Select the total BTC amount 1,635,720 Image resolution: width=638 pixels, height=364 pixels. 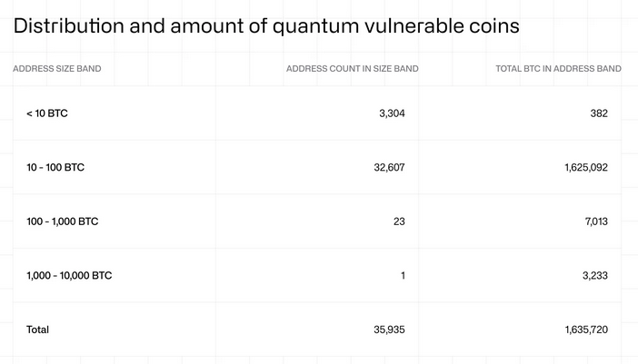586,330
